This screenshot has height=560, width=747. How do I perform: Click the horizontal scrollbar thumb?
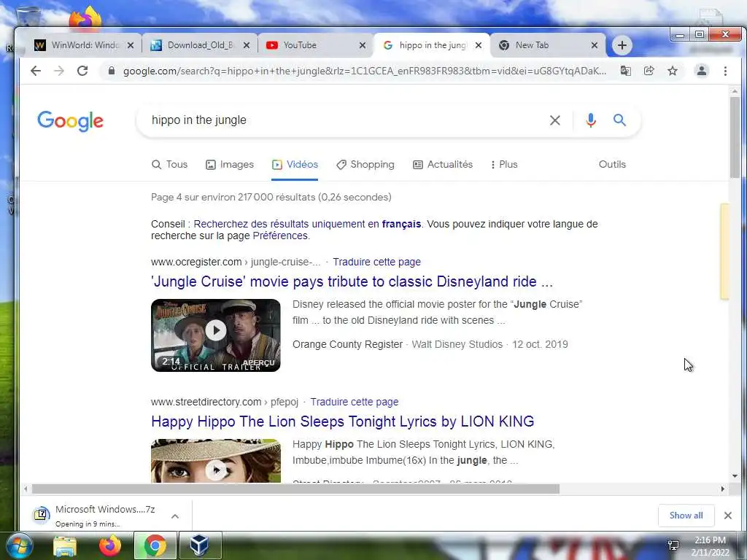coord(295,489)
